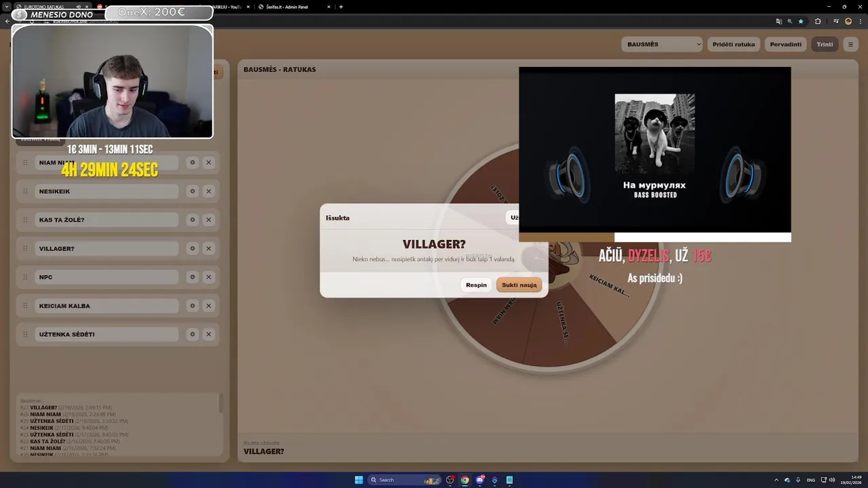Open the ENG language switcher
The image size is (868, 488).
[x=811, y=480]
